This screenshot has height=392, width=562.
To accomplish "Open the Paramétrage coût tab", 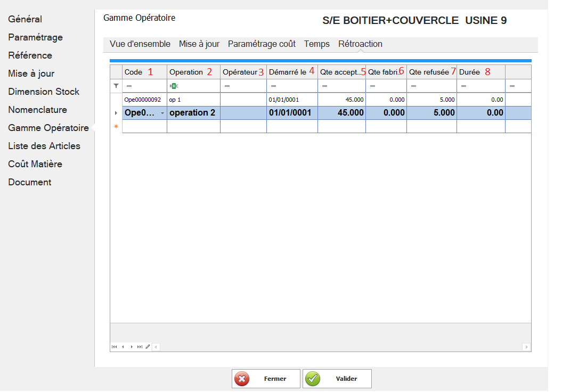I will (262, 44).
